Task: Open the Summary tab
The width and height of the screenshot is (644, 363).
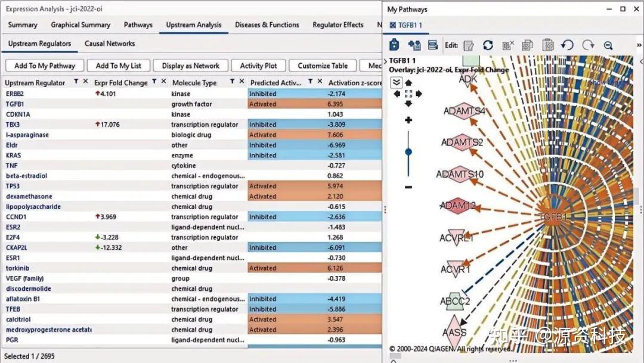Action: click(23, 24)
